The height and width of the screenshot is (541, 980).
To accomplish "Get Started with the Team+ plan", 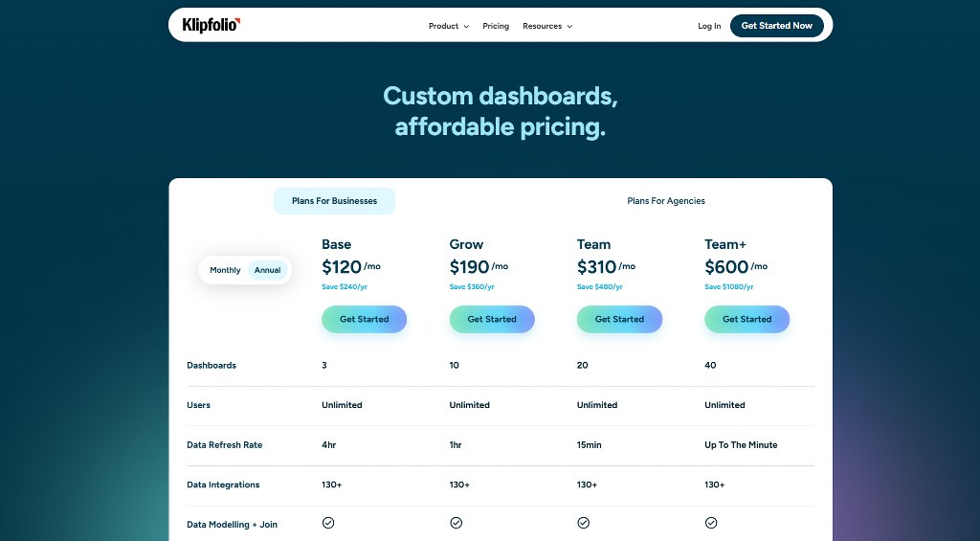I will coord(746,319).
